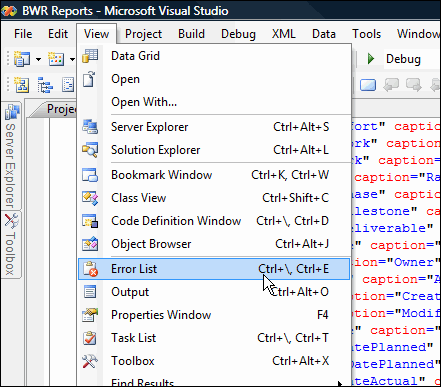Image resolution: width=441 pixels, height=387 pixels.
Task: Click the Add New Item toolbar icon
Action: pyautogui.click(x=56, y=59)
